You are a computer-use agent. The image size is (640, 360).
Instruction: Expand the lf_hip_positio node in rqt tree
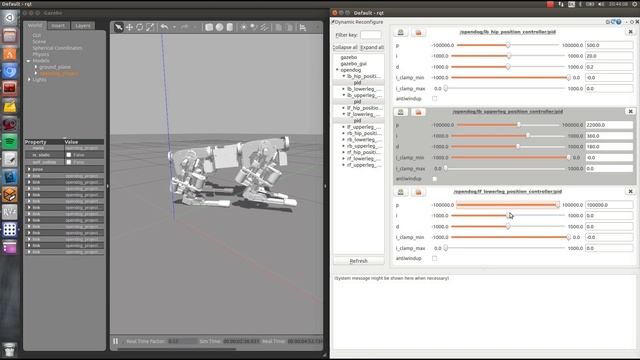[x=343, y=108]
